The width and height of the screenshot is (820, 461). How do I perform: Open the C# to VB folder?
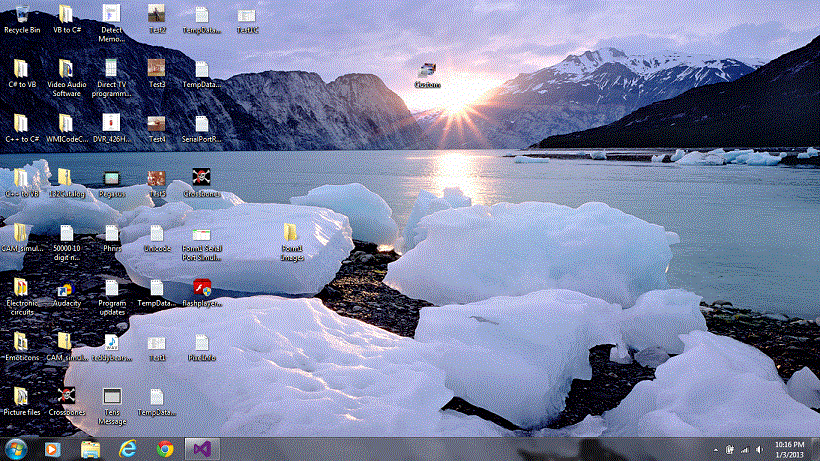(22, 74)
